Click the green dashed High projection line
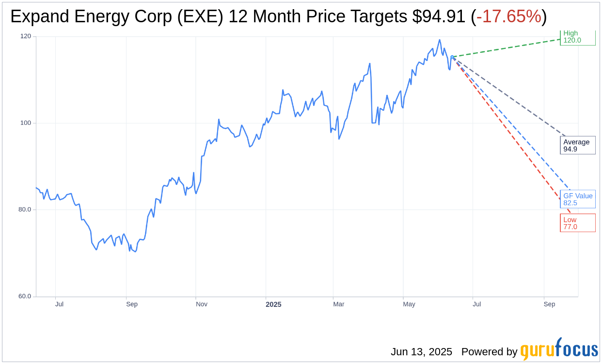The width and height of the screenshot is (602, 364). point(506,48)
